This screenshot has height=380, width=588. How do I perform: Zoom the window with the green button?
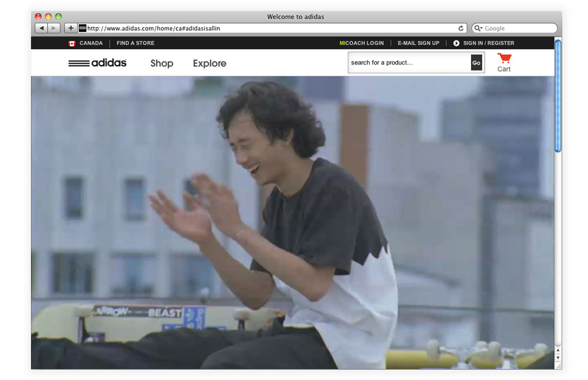59,16
